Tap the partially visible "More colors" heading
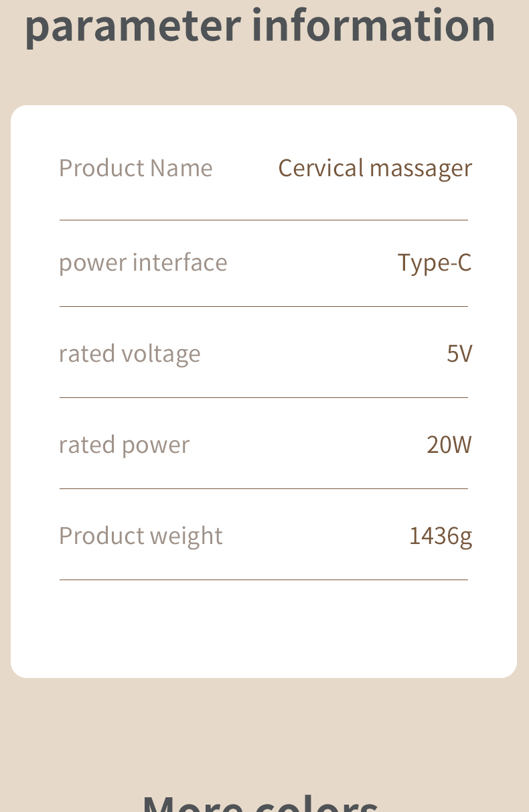 (x=261, y=801)
